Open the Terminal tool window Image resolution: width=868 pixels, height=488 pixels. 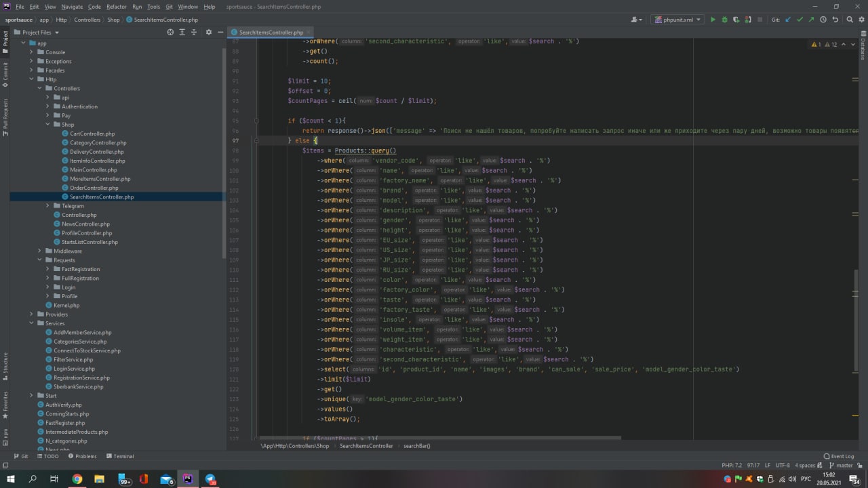coord(119,456)
